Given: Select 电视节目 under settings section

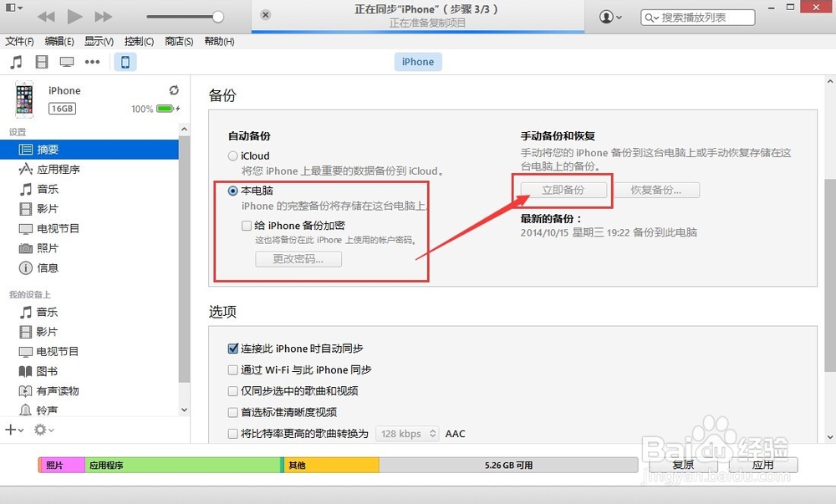Looking at the screenshot, I should [89, 228].
